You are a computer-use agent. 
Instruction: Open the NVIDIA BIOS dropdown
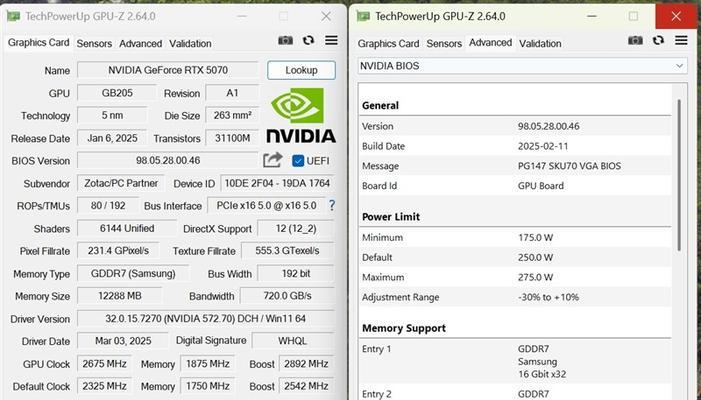pyautogui.click(x=522, y=66)
